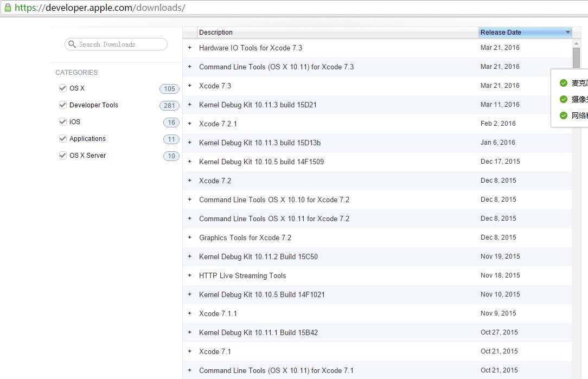Expand Kernel Debug Kit 10.11.2 Build 15C50
Viewport: 588px width, 379px height.
point(190,256)
